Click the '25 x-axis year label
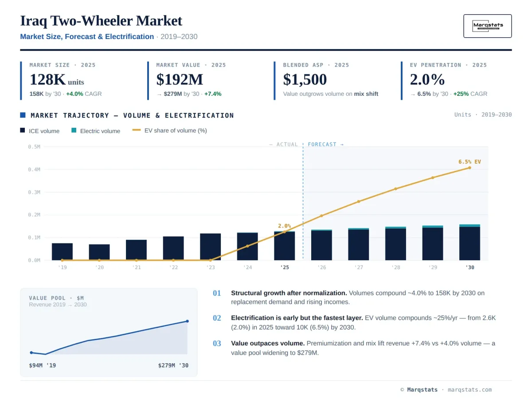The height and width of the screenshot is (404, 532). (284, 267)
